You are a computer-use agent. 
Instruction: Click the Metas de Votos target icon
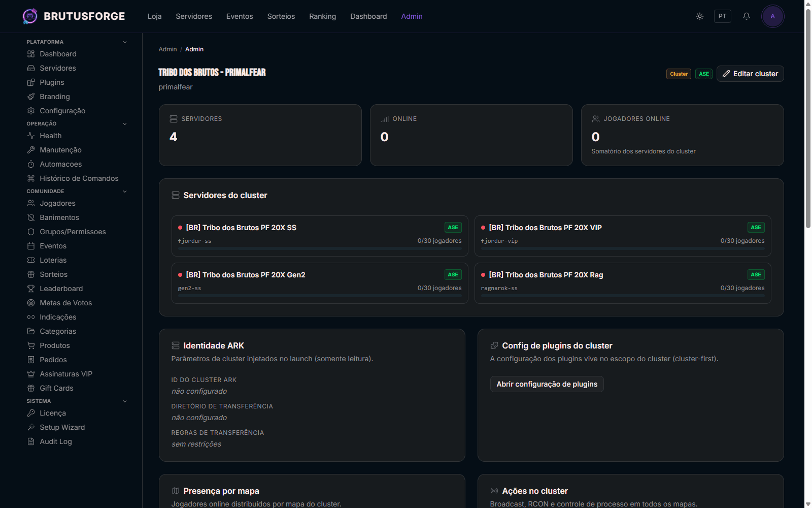click(x=31, y=303)
